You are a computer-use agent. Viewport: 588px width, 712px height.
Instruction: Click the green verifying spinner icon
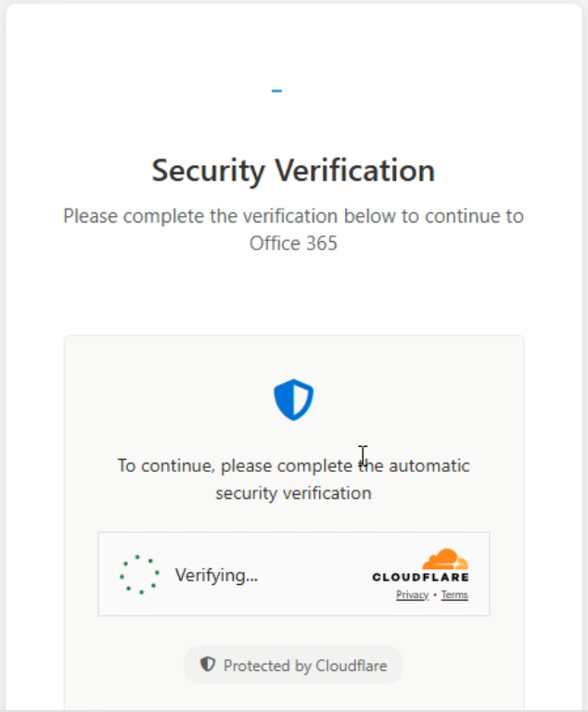[x=139, y=575]
